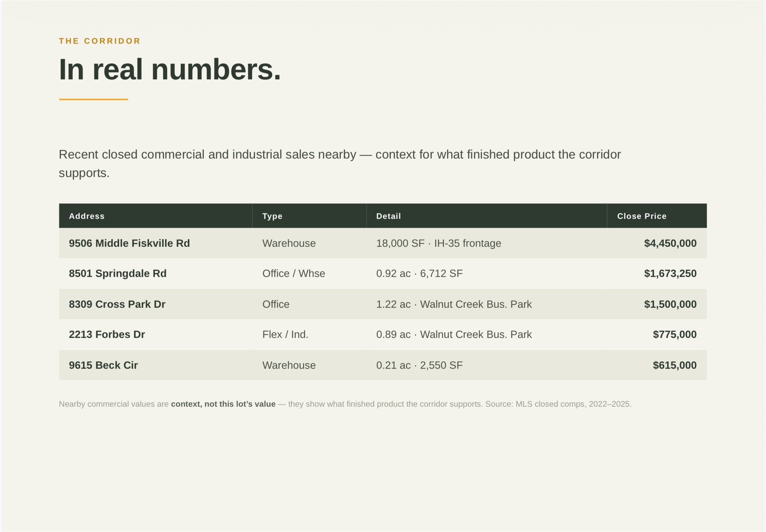Click the $1,673,250 close price
Viewport: 766px width, 532px height.
pos(670,274)
